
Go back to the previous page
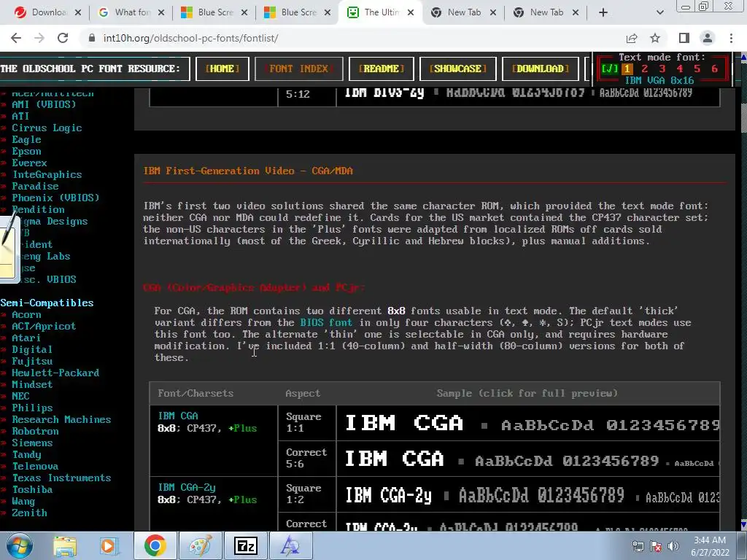coord(16,38)
